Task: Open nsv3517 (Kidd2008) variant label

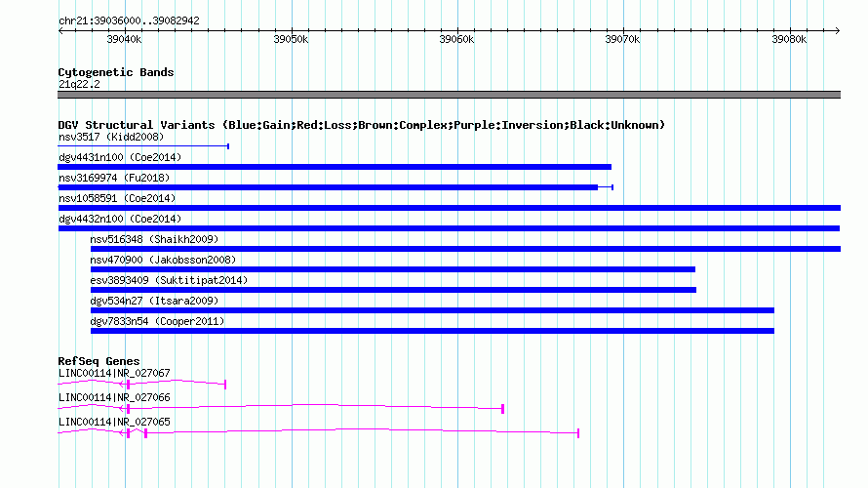Action: click(x=111, y=137)
